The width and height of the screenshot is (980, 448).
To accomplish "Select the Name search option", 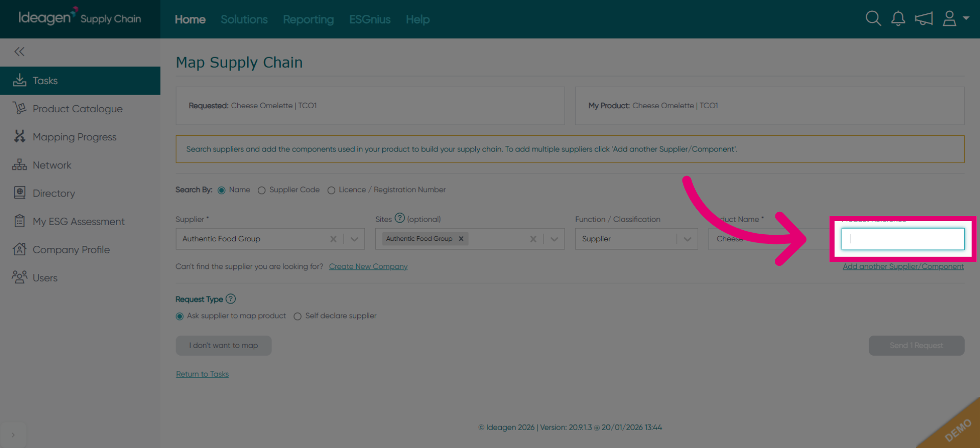I will pyautogui.click(x=222, y=190).
